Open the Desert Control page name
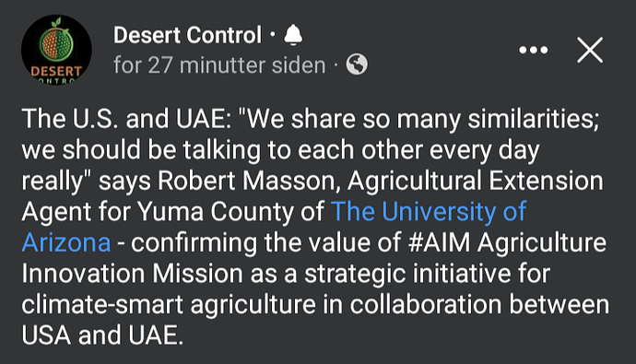 click(x=187, y=35)
